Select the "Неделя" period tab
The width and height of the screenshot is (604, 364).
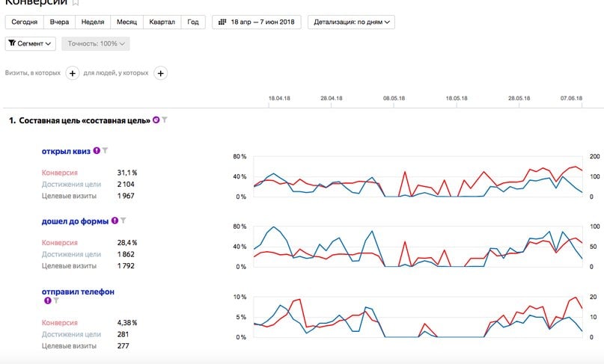[x=94, y=22]
